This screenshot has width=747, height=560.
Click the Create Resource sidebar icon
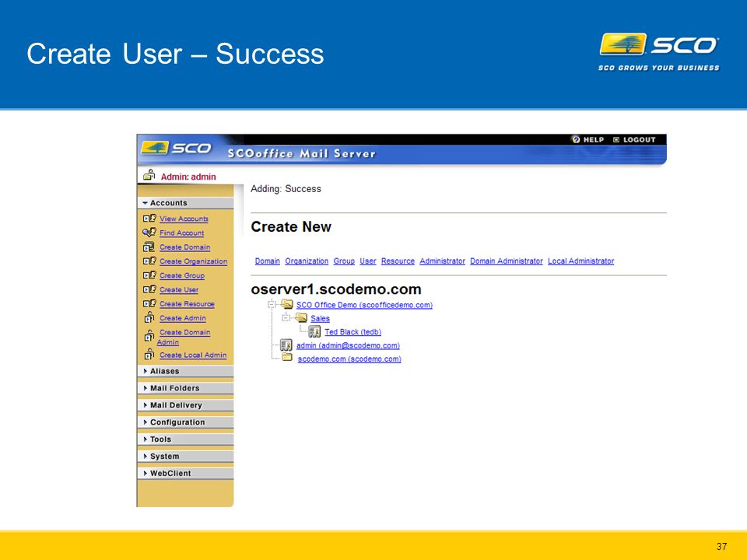pos(149,303)
